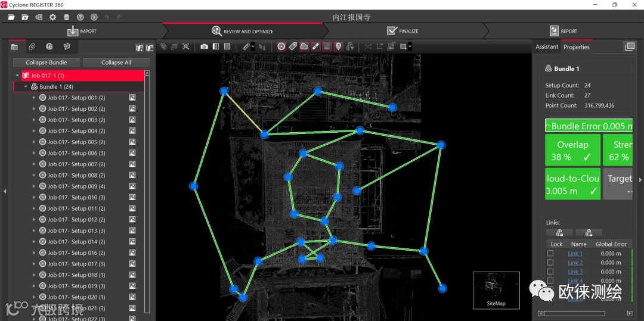Click the shuffle links toolbar icon
Viewport: 644px width, 321px height.
coord(369,46)
